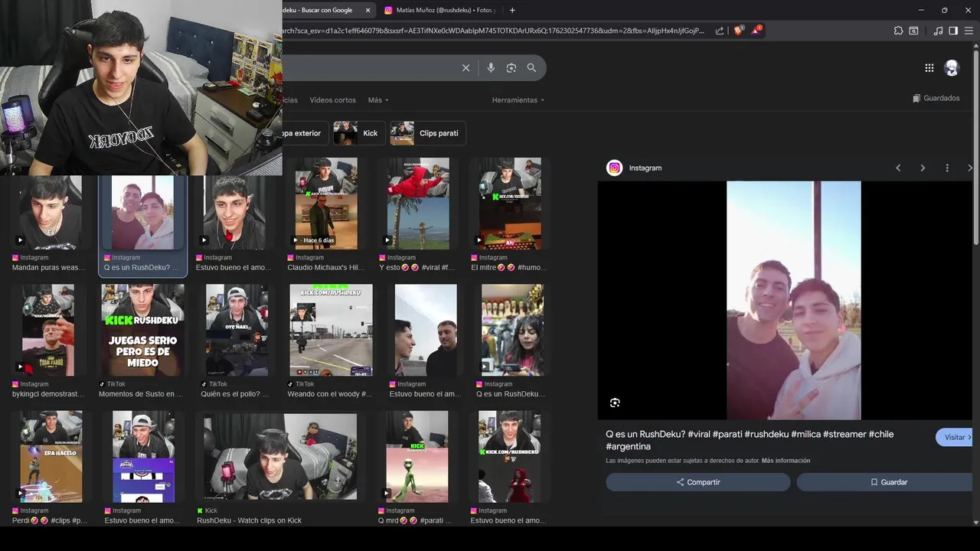Show previous image in preview panel

(898, 168)
